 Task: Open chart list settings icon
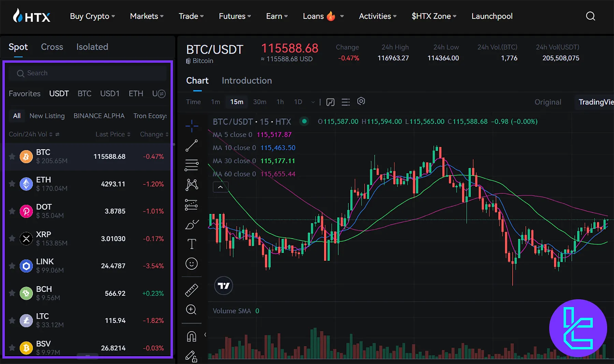pos(346,102)
